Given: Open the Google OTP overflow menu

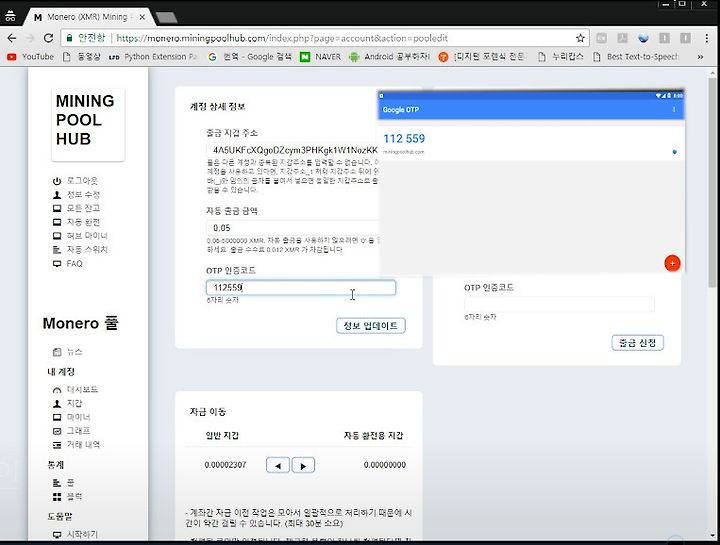Looking at the screenshot, I should pyautogui.click(x=674, y=110).
